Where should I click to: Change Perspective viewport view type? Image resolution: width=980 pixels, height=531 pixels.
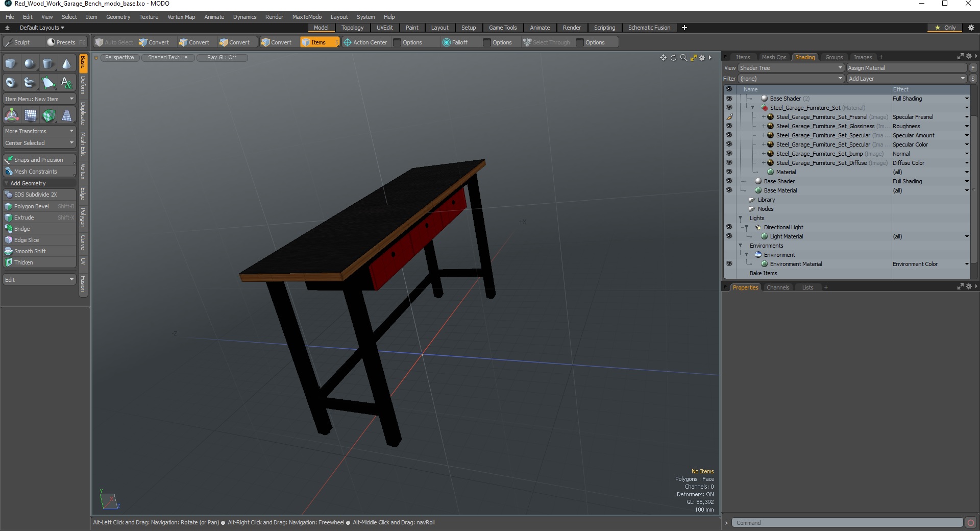[x=119, y=58]
